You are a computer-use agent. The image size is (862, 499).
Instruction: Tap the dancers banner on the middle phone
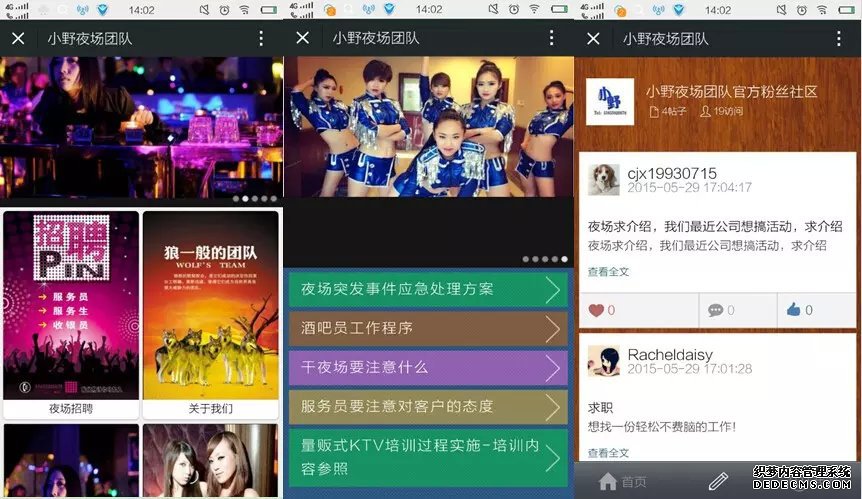[429, 126]
